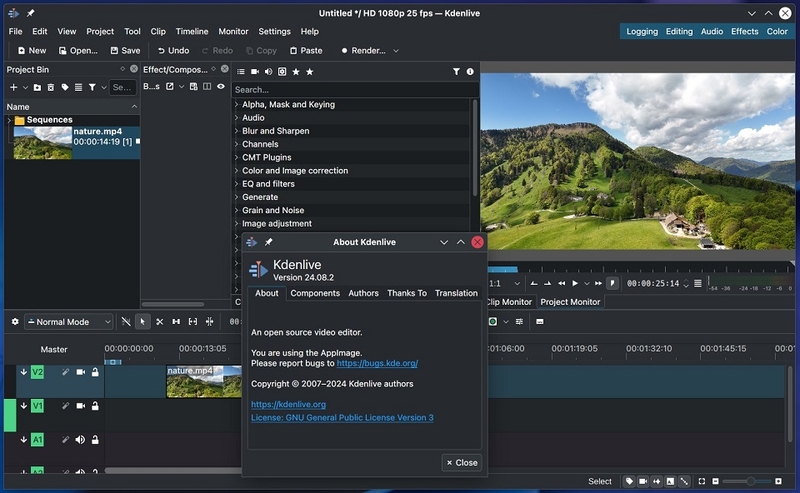Show favorite effects star icon
Screen dimensions: 800x493
click(296, 72)
